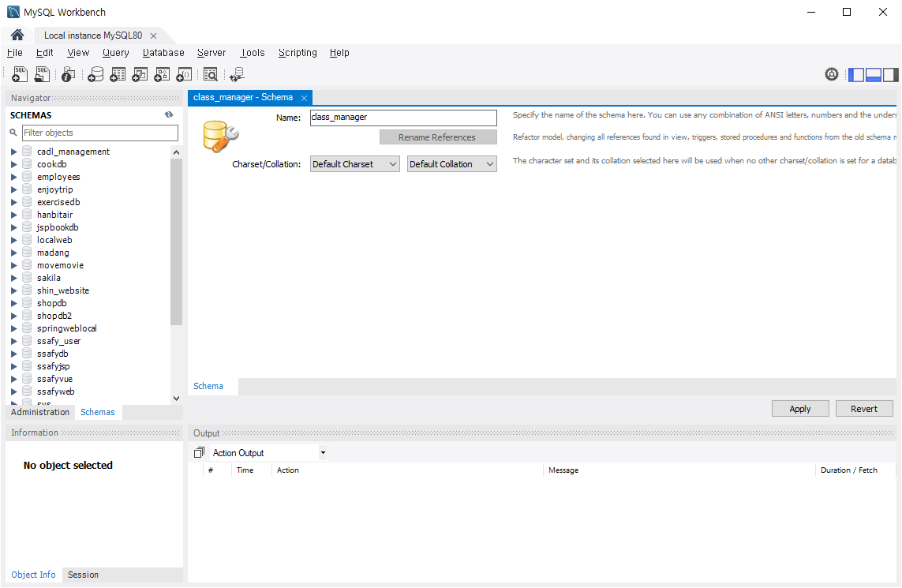Click the copy icon beside Action Output

(x=199, y=453)
